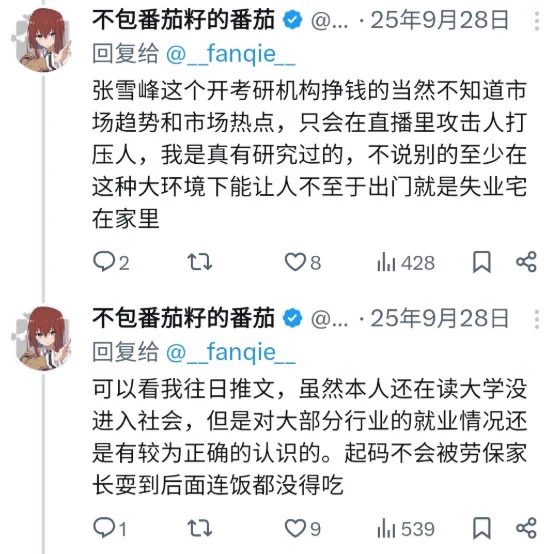
Task: Share the second tweet
Action: click(x=526, y=528)
